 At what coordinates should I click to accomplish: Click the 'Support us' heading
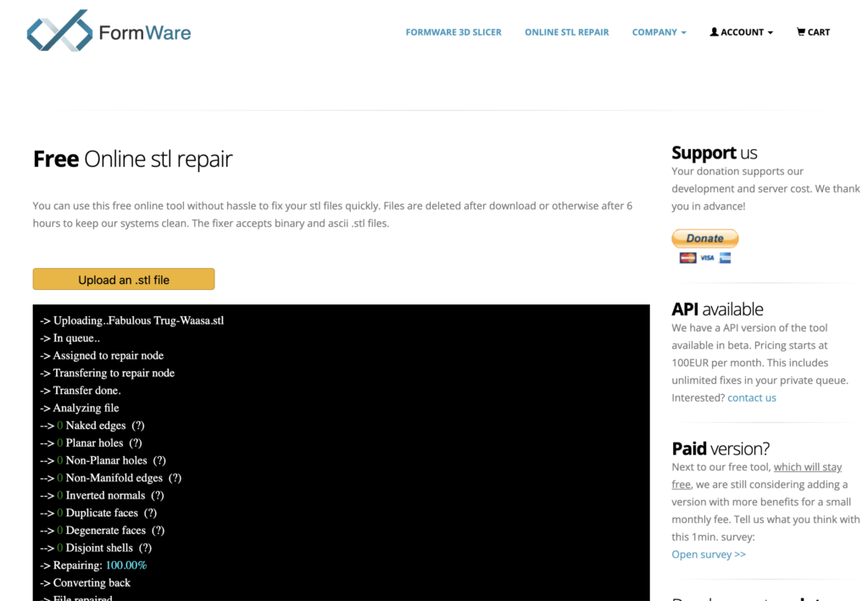coord(714,153)
